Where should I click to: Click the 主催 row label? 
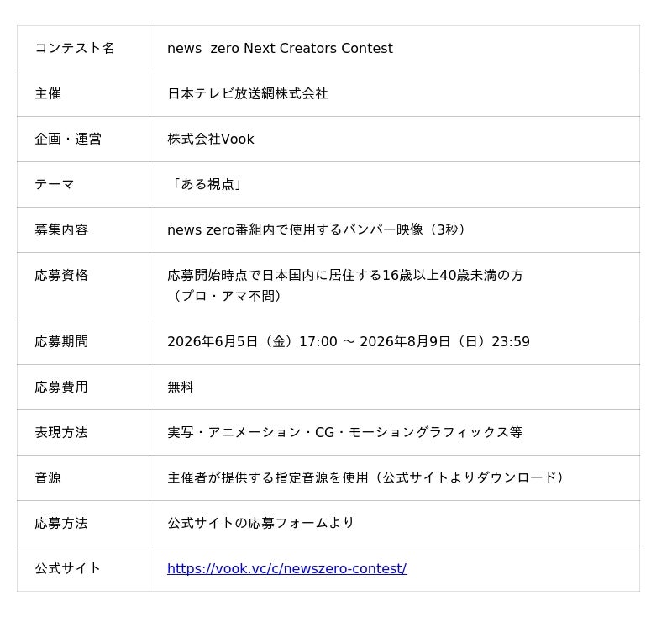pos(48,93)
